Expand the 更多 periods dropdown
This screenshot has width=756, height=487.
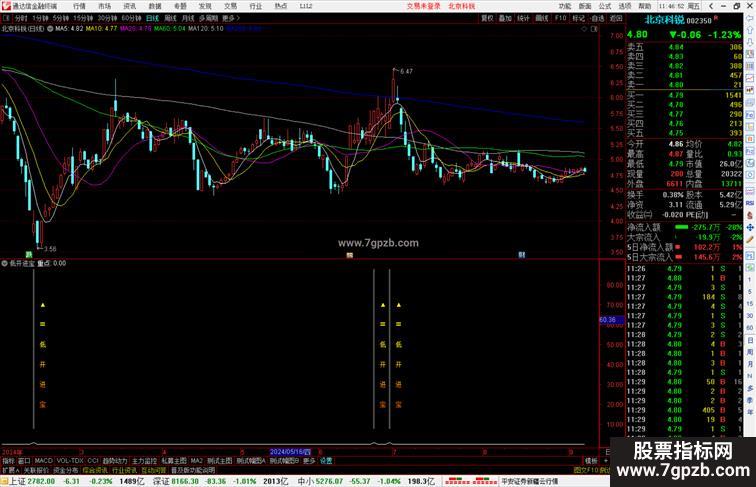pos(231,18)
